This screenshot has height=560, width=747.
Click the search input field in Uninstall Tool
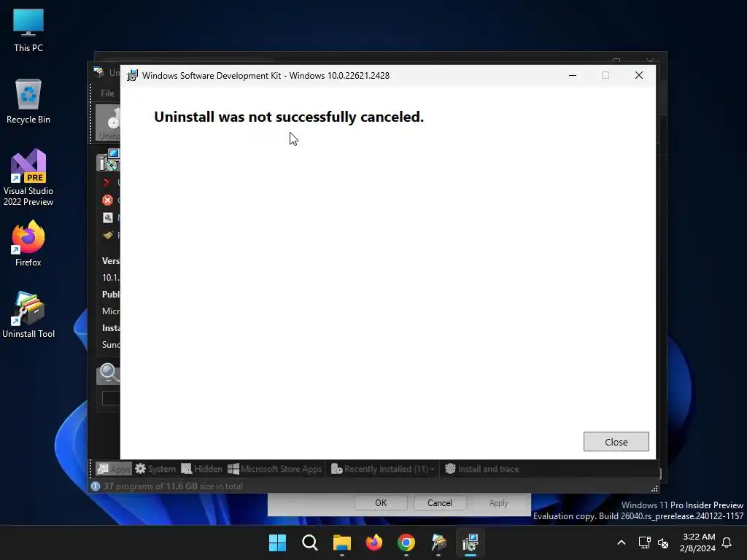tap(111, 398)
